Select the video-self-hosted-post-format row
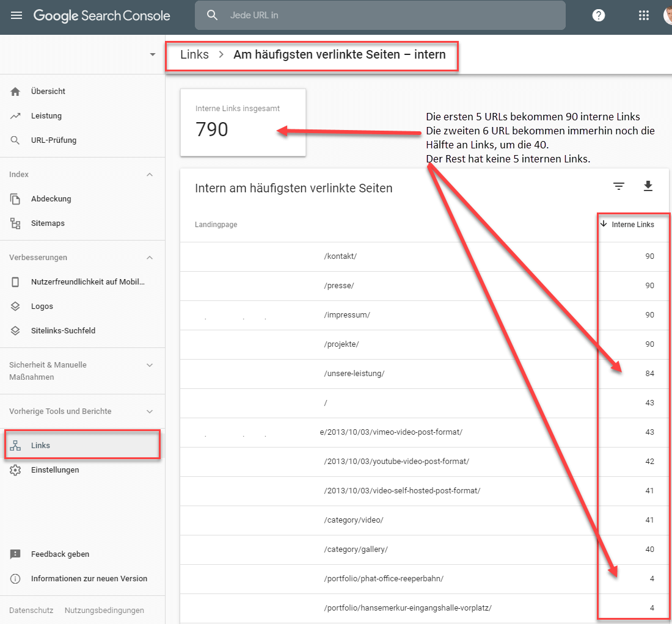672x624 pixels. pyautogui.click(x=425, y=491)
